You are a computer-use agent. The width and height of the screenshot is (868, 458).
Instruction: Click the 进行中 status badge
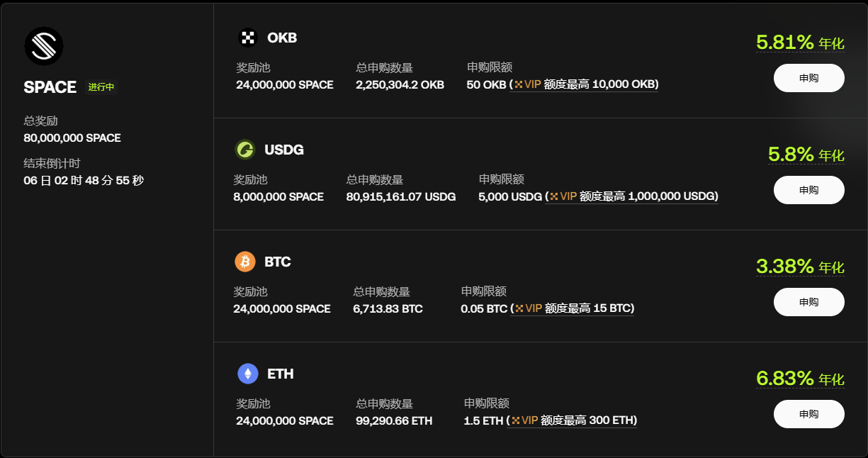tap(99, 87)
